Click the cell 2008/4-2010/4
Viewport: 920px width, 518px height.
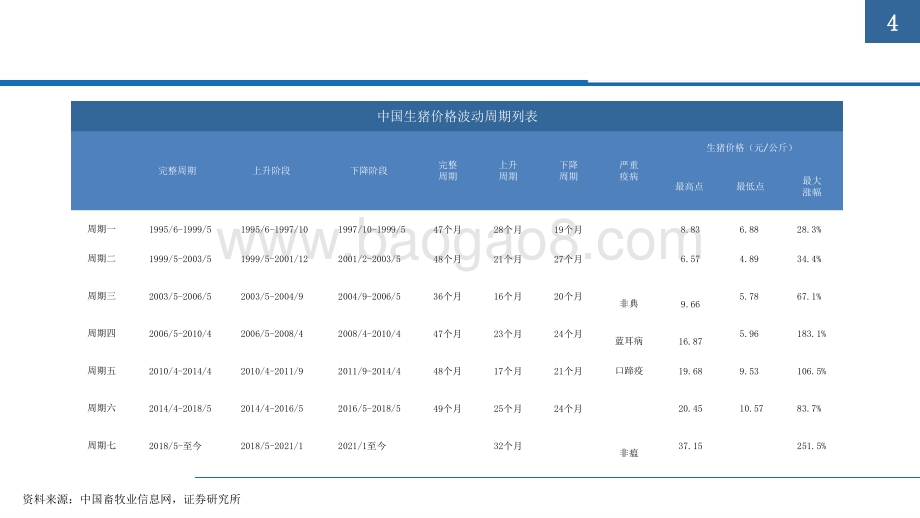point(369,334)
